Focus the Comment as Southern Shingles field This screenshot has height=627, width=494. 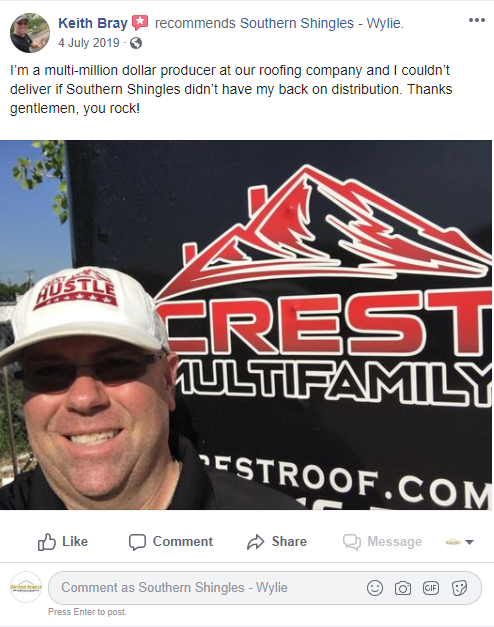pyautogui.click(x=265, y=588)
